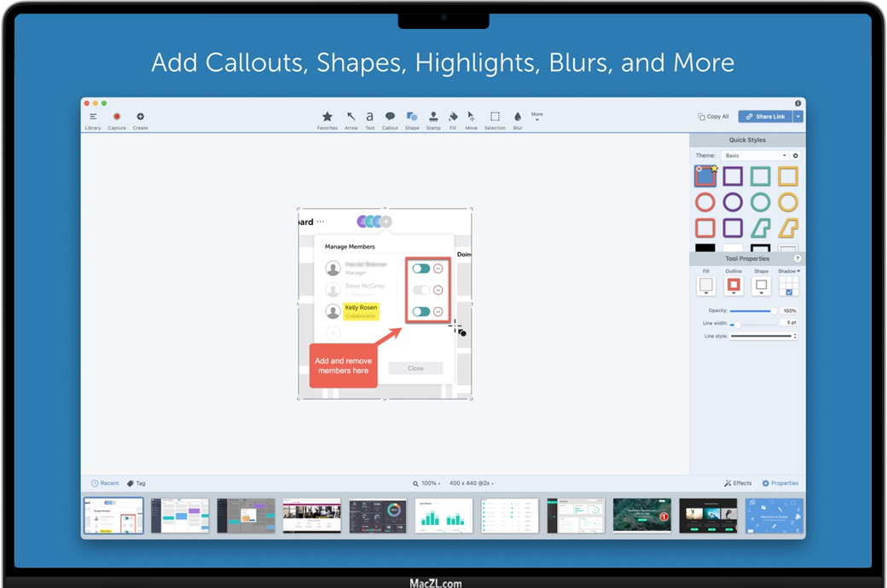Click the Opacity slider handle
The image size is (887, 588).
pyautogui.click(x=774, y=311)
